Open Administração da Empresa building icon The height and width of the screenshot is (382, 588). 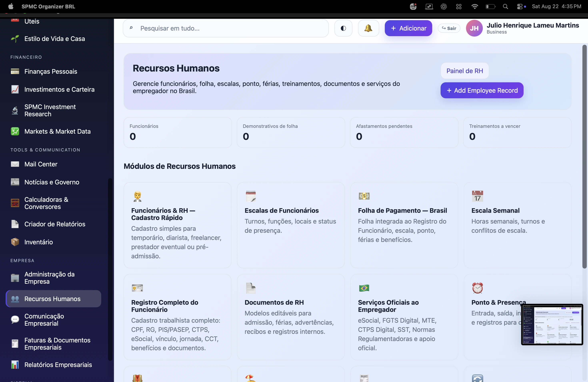point(15,278)
